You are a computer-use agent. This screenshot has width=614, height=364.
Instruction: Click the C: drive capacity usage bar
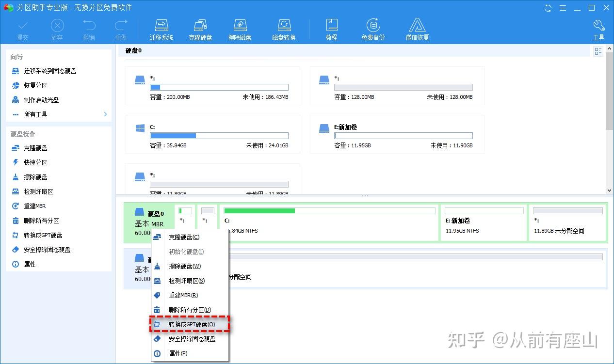pos(219,136)
